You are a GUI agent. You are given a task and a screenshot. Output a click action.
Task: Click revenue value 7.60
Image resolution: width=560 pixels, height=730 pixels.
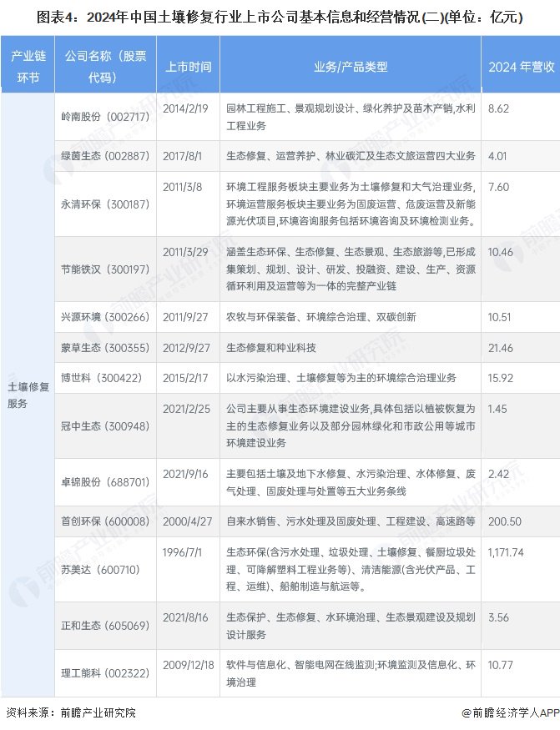(x=498, y=187)
